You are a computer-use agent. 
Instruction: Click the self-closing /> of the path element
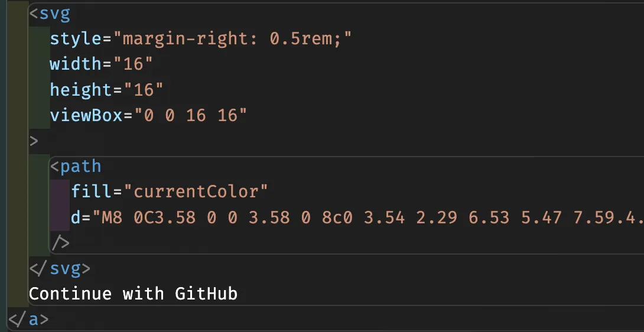[60, 243]
